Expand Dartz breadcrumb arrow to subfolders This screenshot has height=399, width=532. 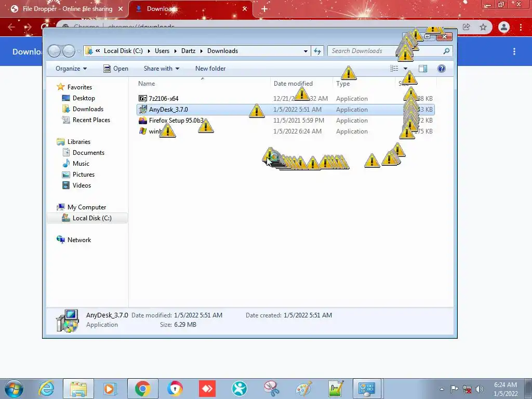point(202,51)
